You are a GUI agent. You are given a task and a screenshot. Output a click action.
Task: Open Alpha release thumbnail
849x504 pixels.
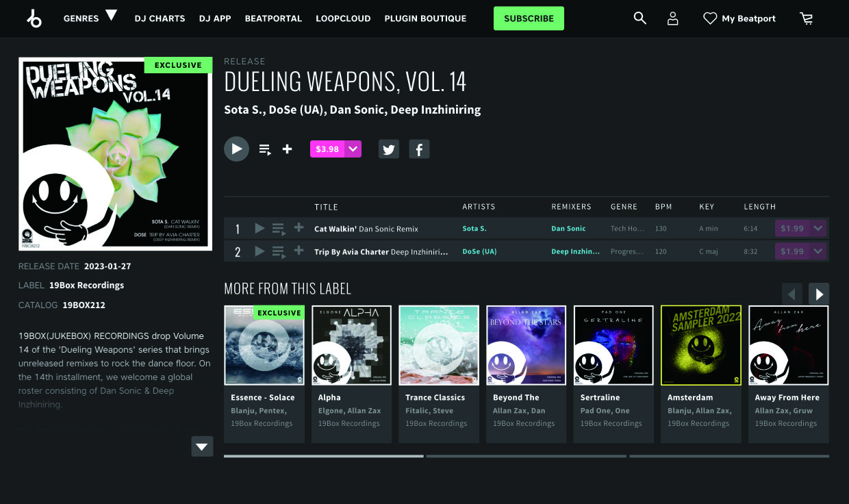(x=351, y=345)
